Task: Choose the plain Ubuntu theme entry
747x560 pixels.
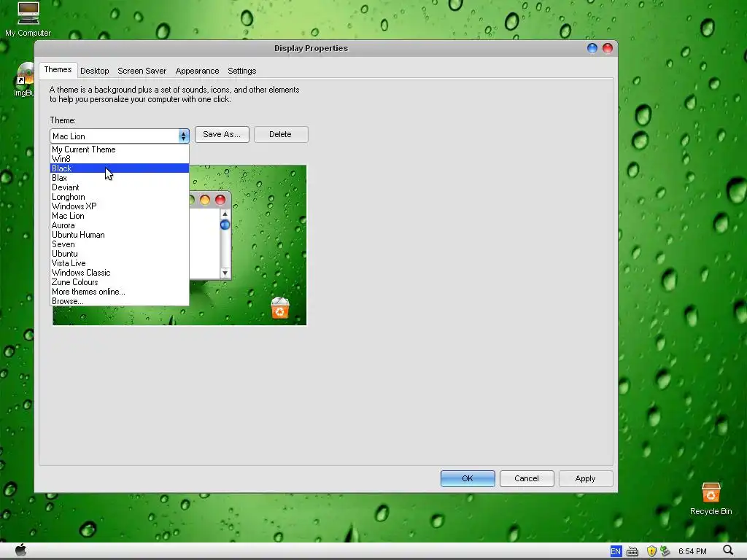Action: click(120, 254)
